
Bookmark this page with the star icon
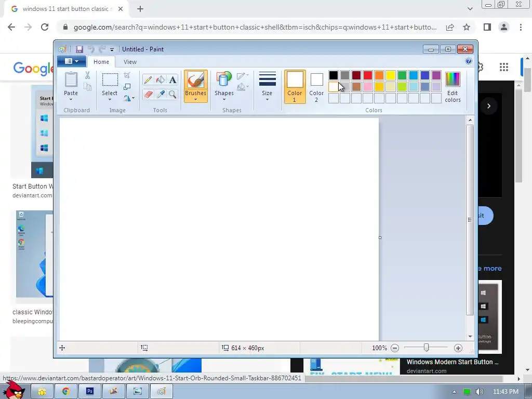(x=467, y=27)
